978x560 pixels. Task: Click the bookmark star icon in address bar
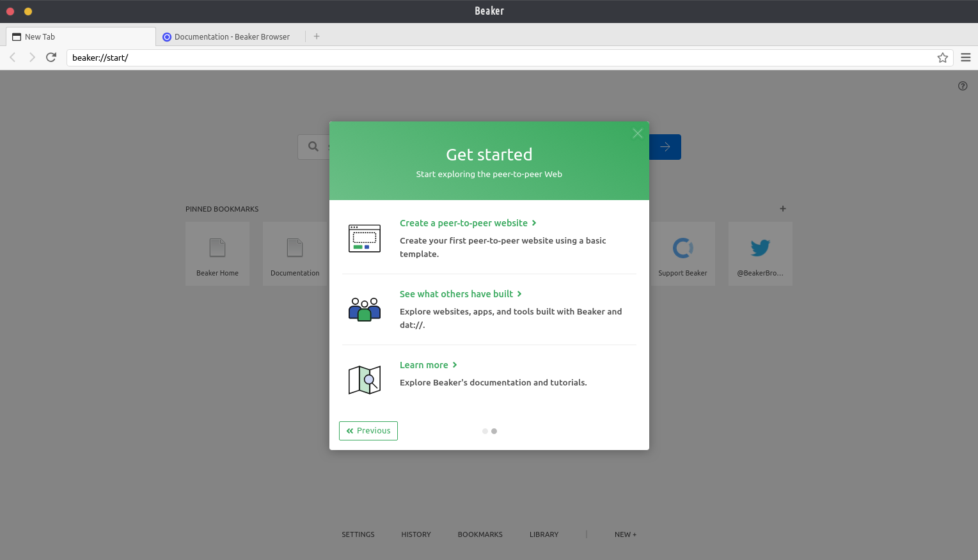[942, 58]
